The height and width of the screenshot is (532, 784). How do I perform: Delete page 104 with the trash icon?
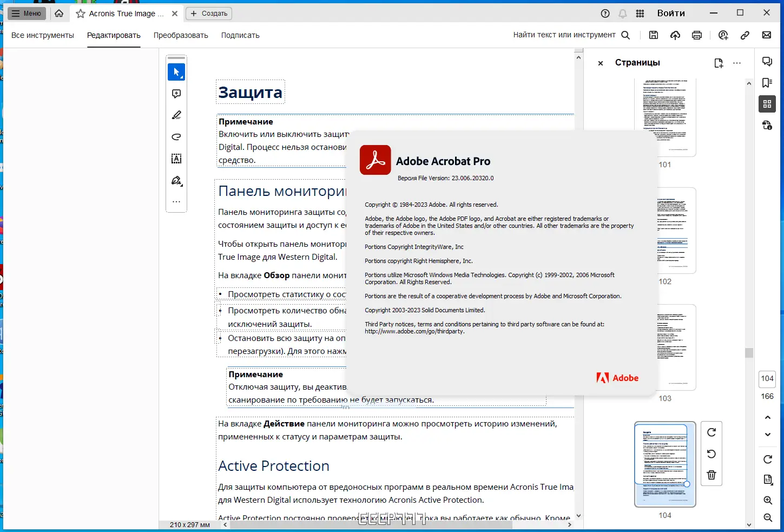(711, 475)
